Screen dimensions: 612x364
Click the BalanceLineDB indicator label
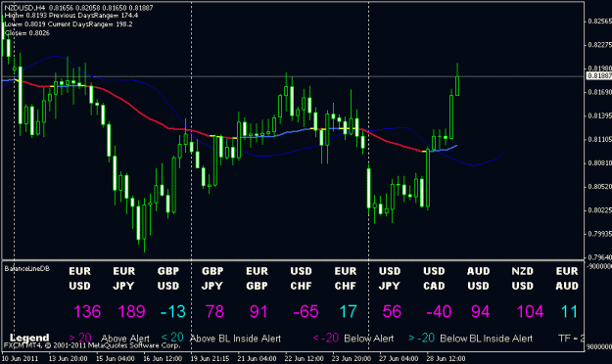click(x=27, y=268)
